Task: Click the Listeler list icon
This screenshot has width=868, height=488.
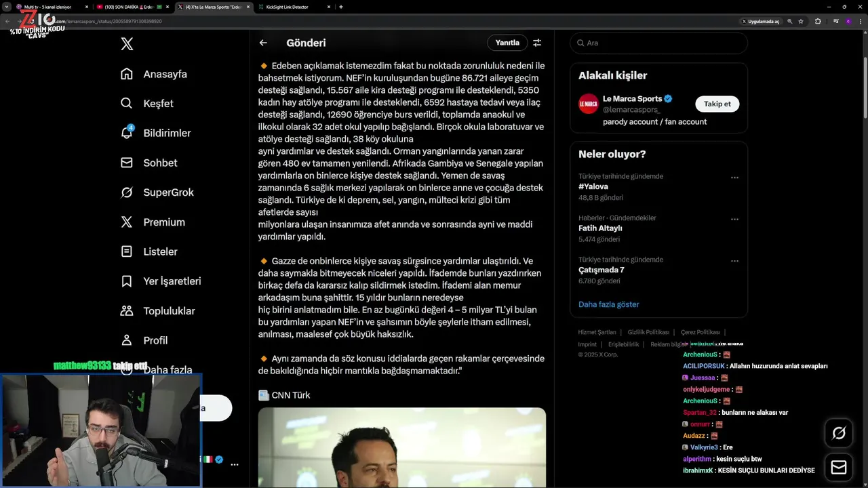Action: tap(127, 251)
